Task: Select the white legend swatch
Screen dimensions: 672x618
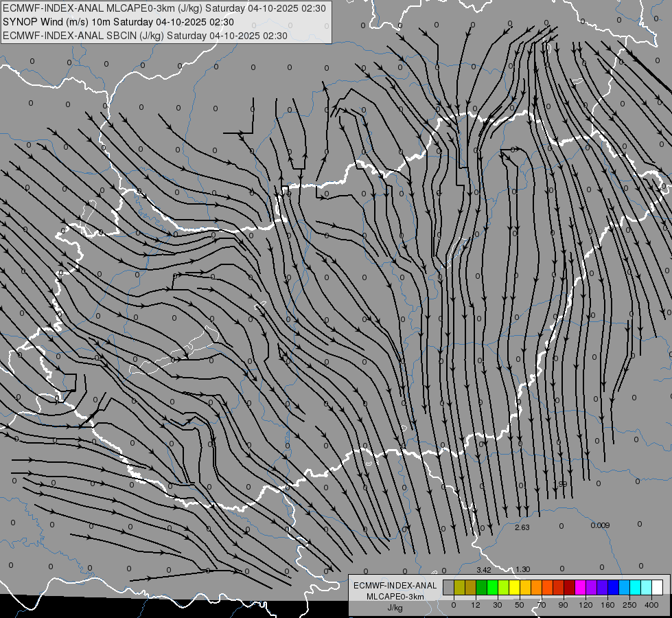Action: point(658,587)
